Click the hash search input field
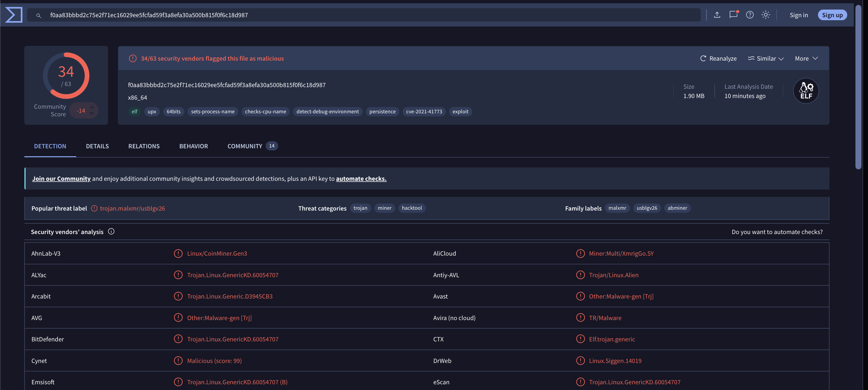The image size is (868, 390). pos(364,15)
